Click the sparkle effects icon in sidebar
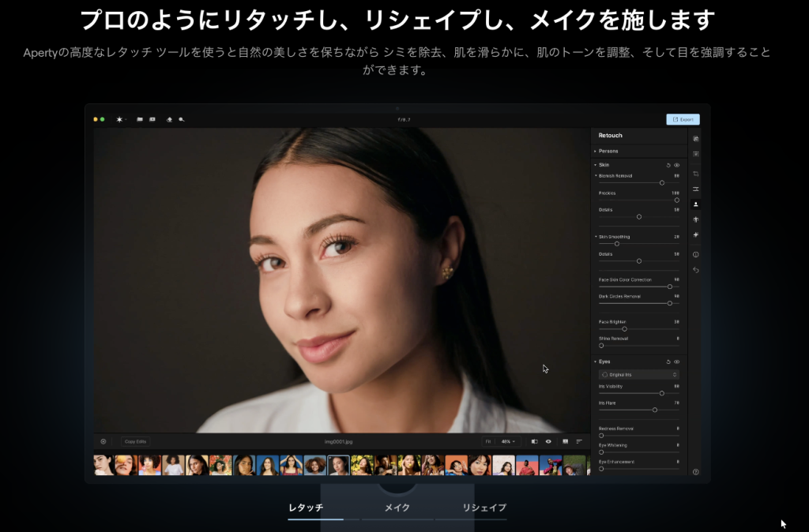 696,234
